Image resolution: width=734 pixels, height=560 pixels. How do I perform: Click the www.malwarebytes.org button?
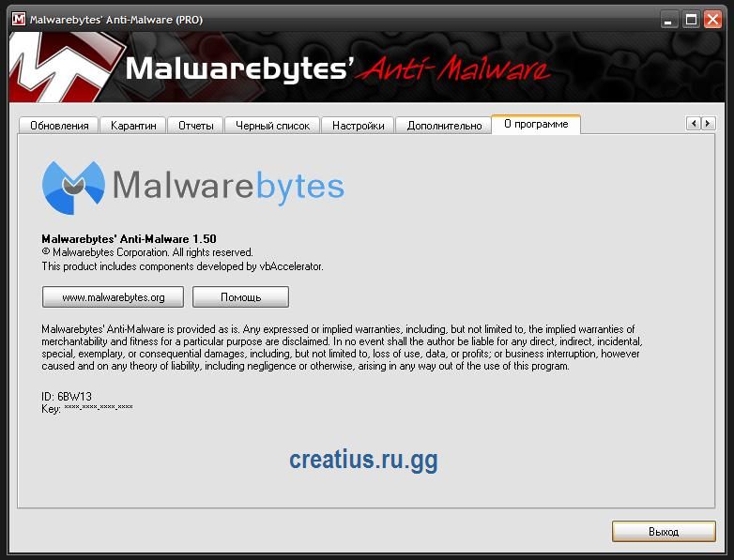pos(113,297)
